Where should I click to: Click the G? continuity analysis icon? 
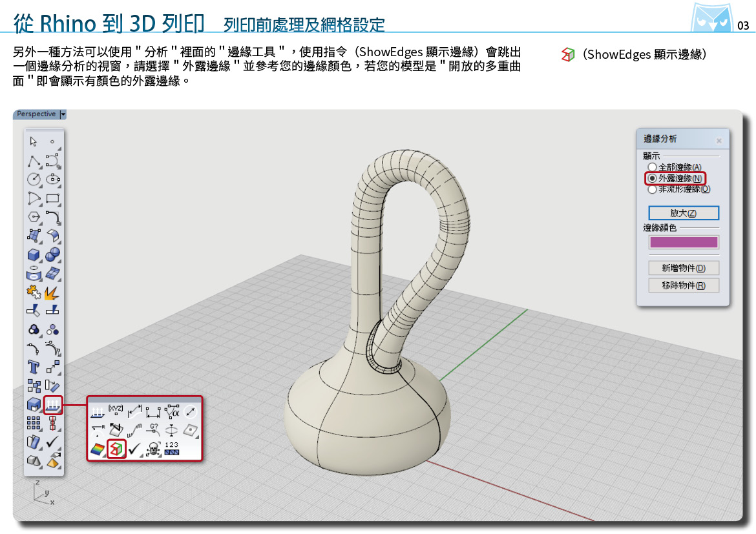tap(154, 430)
